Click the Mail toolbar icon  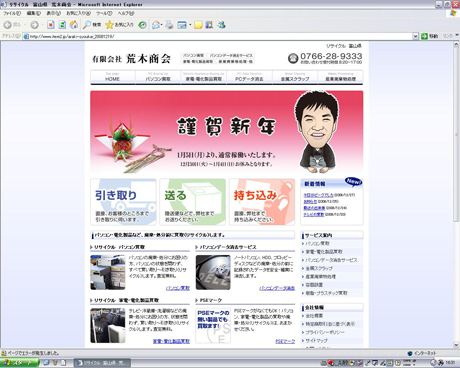(x=155, y=25)
